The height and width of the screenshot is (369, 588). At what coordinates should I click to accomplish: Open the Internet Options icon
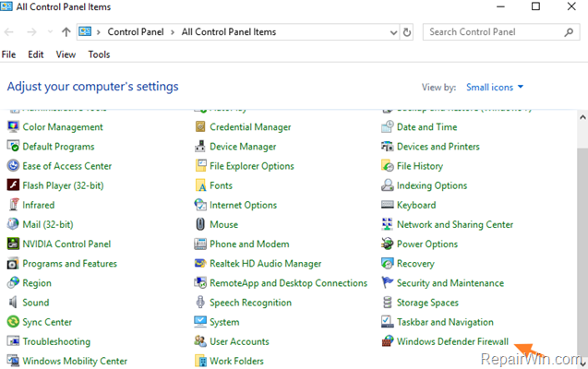pos(200,205)
